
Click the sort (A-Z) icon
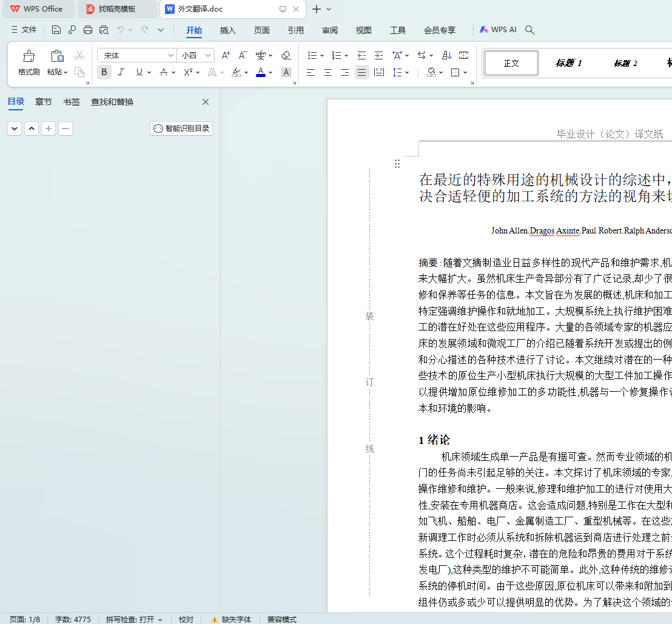447,55
